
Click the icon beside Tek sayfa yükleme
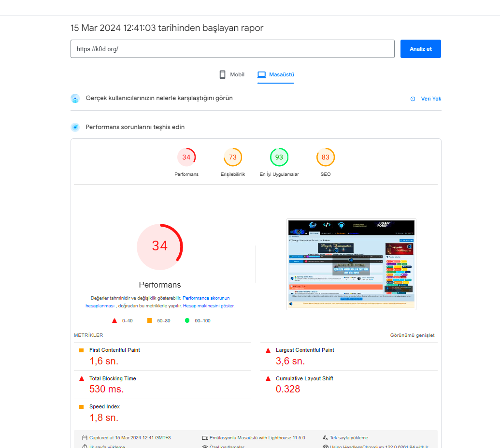click(325, 438)
